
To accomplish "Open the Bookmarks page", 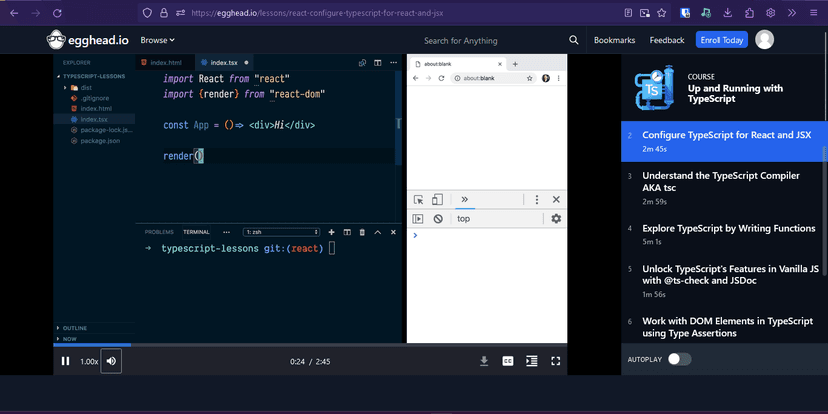I will coord(614,40).
